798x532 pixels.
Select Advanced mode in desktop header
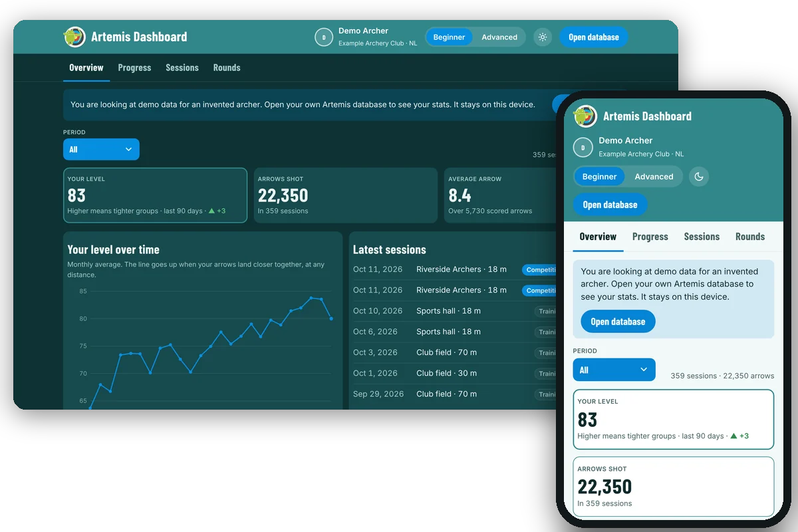(499, 37)
